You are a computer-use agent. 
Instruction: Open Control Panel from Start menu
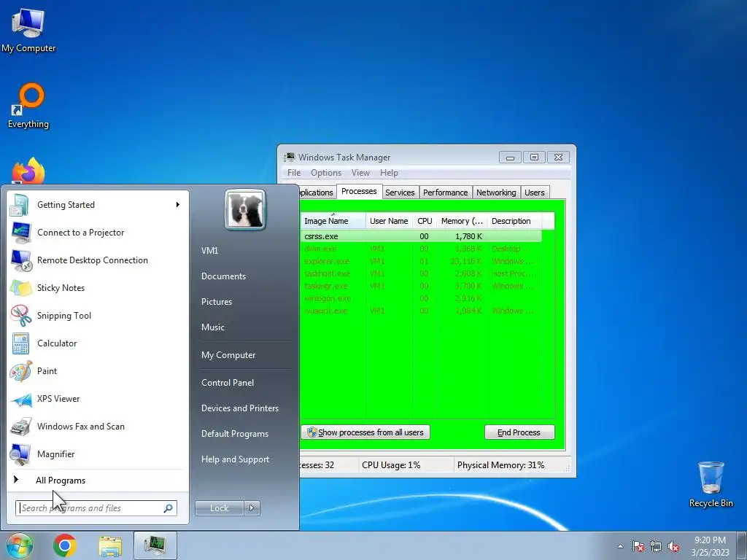(228, 383)
